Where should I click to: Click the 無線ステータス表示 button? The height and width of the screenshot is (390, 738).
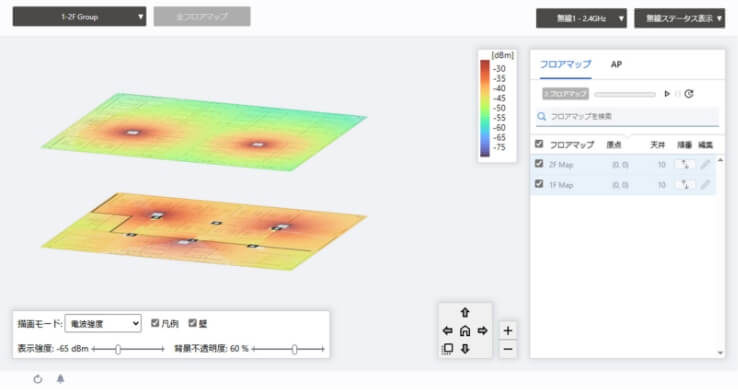679,18
